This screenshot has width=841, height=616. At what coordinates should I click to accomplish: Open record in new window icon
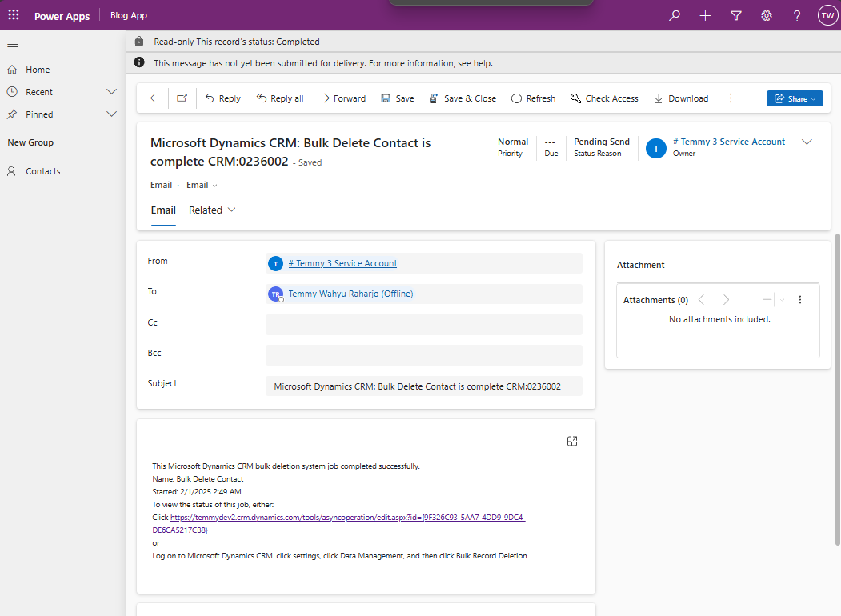pyautogui.click(x=182, y=98)
